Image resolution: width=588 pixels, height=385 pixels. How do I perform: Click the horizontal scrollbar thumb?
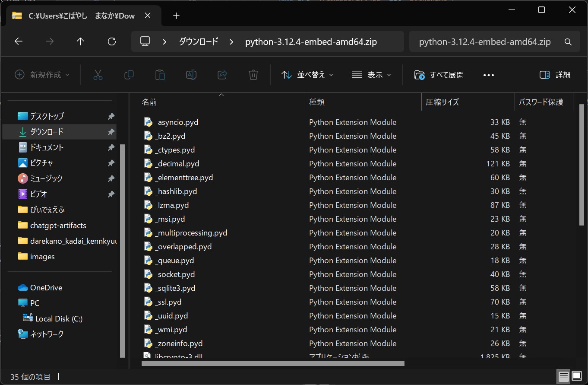coord(273,363)
